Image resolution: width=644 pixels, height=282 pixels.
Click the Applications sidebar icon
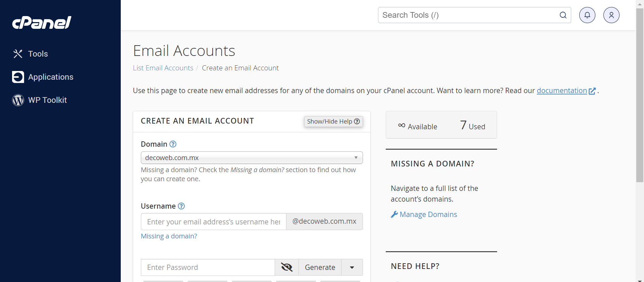pyautogui.click(x=18, y=77)
